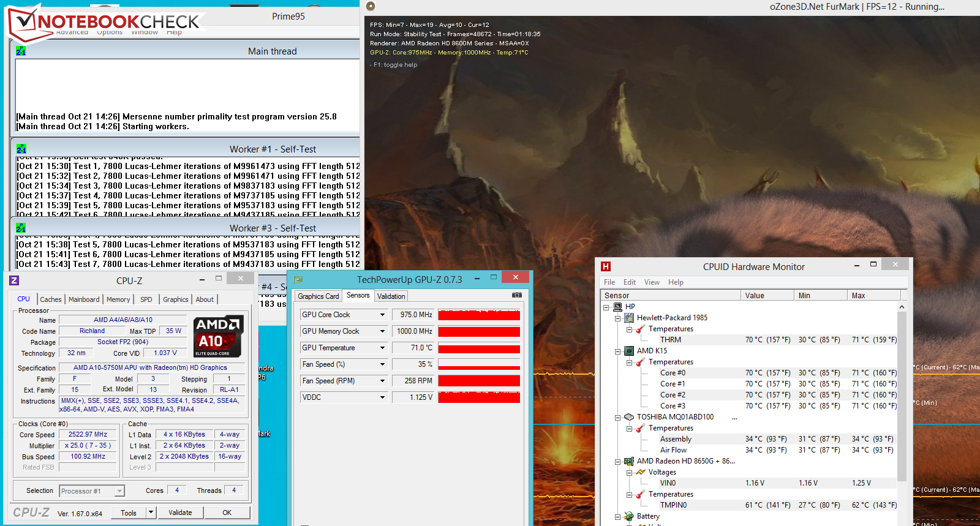Screen dimensions: 980x526
Task: Toggle the Battery tree node expander
Action: [618, 517]
